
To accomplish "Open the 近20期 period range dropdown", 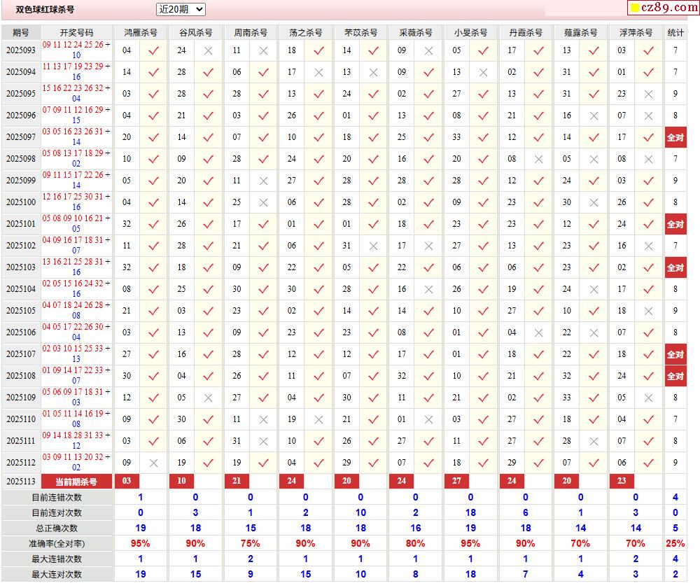I will click(181, 9).
